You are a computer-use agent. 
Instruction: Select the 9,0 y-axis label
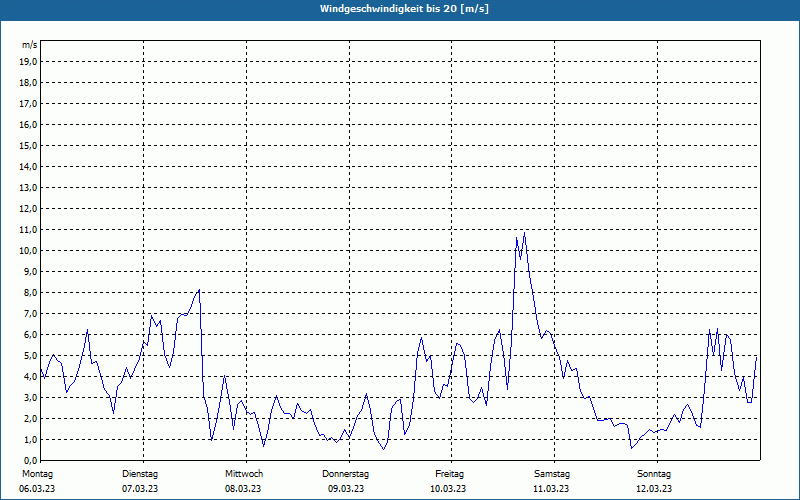[x=30, y=271]
